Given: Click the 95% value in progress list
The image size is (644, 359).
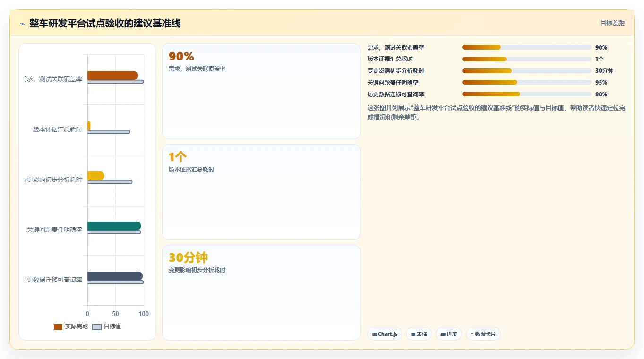Looking at the screenshot, I should pyautogui.click(x=601, y=83).
